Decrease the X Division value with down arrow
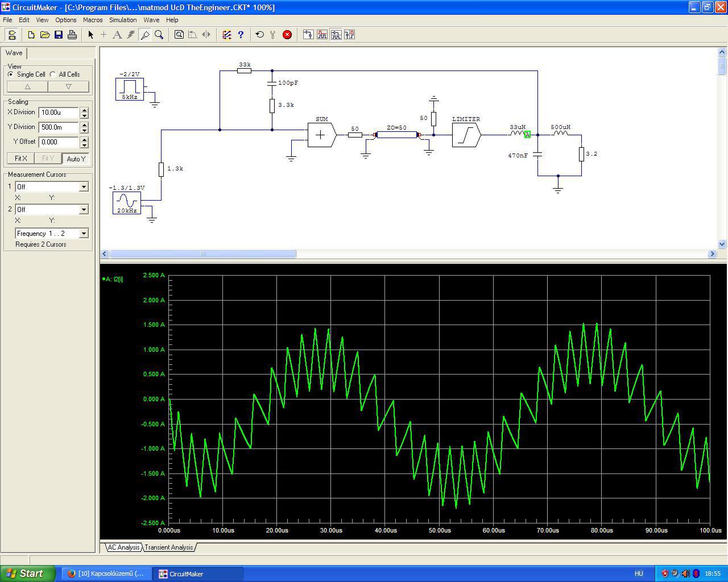 pos(85,115)
